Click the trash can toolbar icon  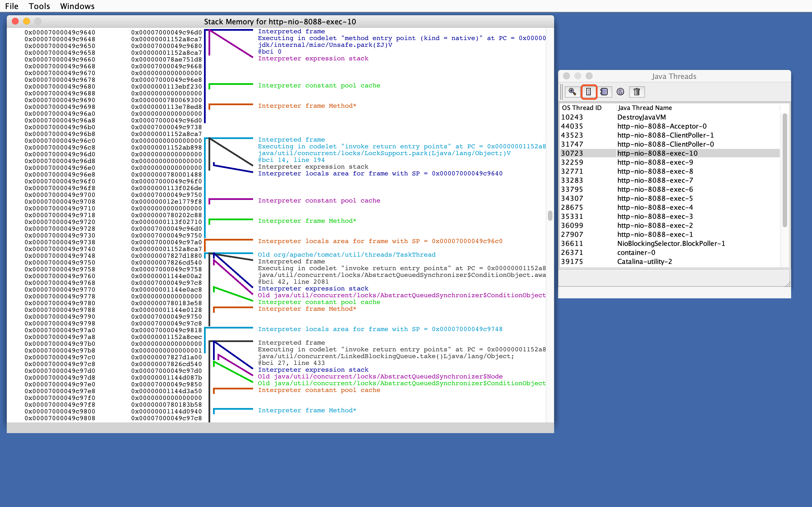pos(637,92)
